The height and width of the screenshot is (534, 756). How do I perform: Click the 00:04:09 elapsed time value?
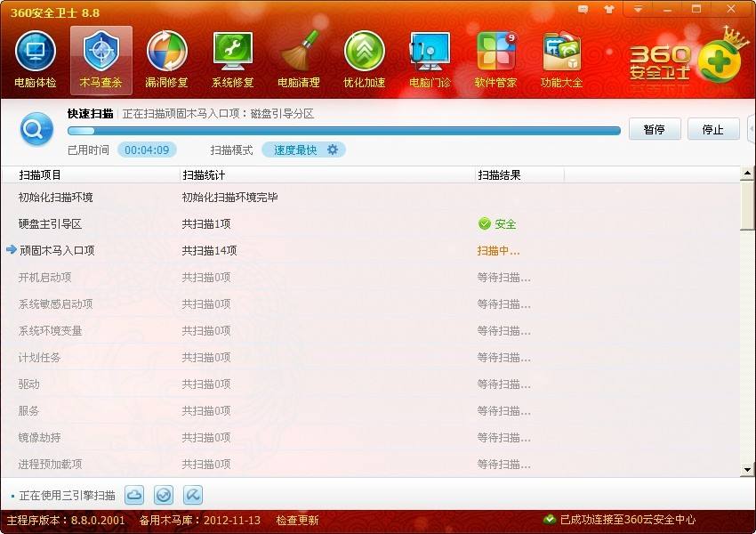tap(147, 150)
